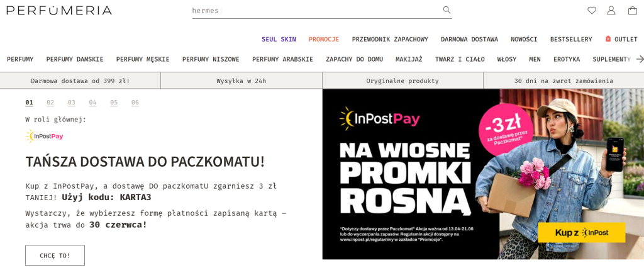Click the search magnifier icon
The height and width of the screenshot is (270, 644).
(x=447, y=10)
